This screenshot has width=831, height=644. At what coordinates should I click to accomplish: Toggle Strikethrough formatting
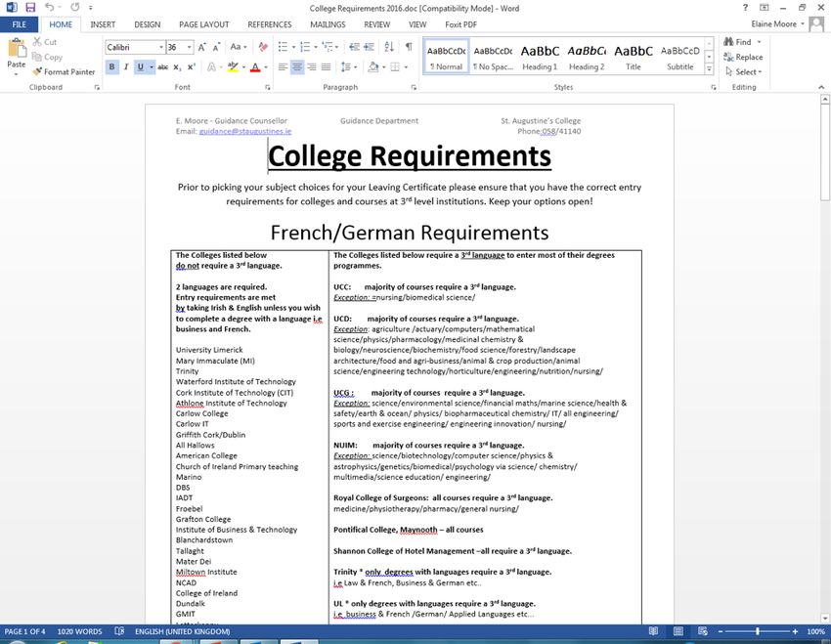pyautogui.click(x=162, y=66)
